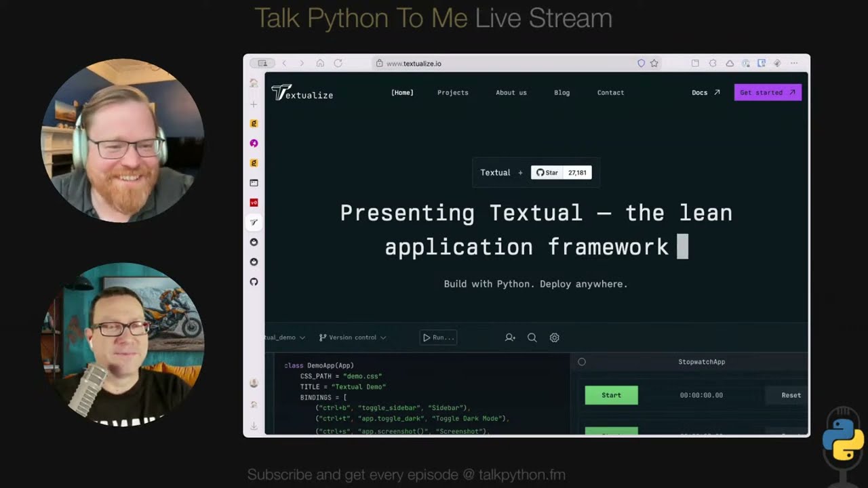Add new tab with sidebar plus icon
Screen dimensions: 868x488
point(254,104)
